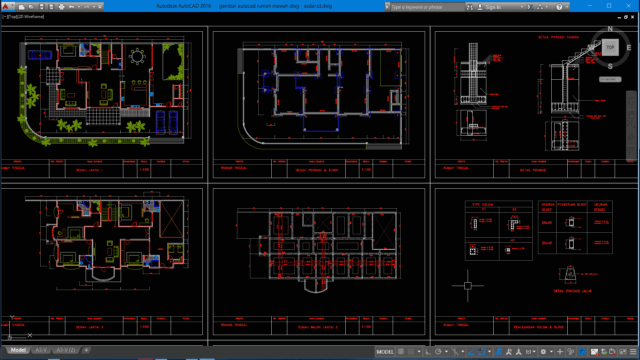Click the annotation visibility icon in status bar
This screenshot has width=640, height=360.
(x=499, y=351)
